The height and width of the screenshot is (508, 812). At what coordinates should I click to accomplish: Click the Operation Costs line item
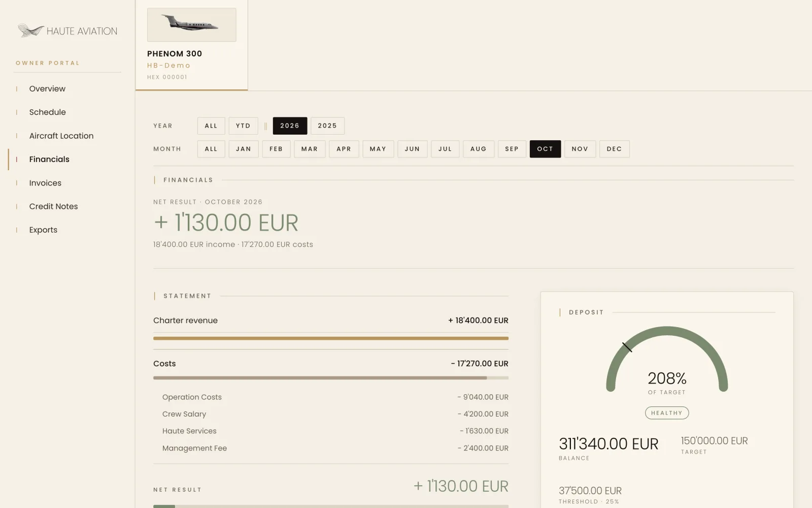(192, 397)
